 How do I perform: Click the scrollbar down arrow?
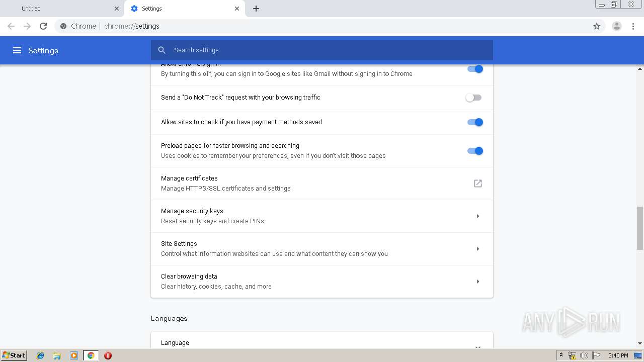coord(640,343)
